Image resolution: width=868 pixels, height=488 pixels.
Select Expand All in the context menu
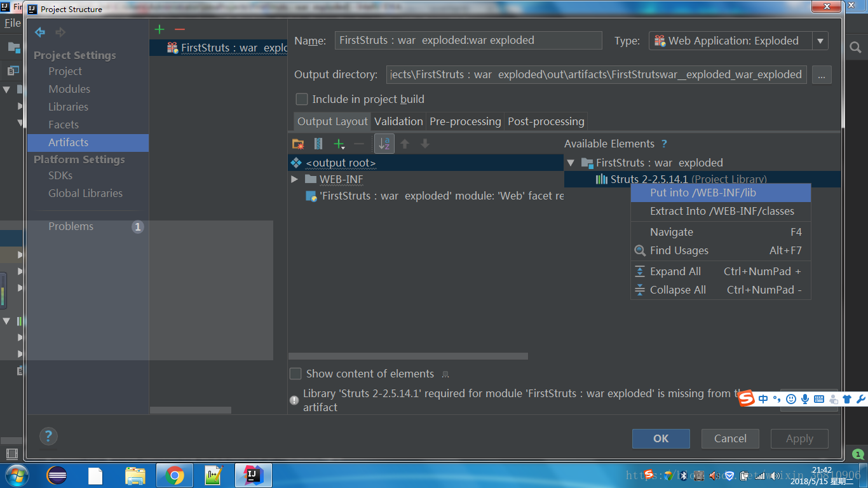(x=721, y=271)
